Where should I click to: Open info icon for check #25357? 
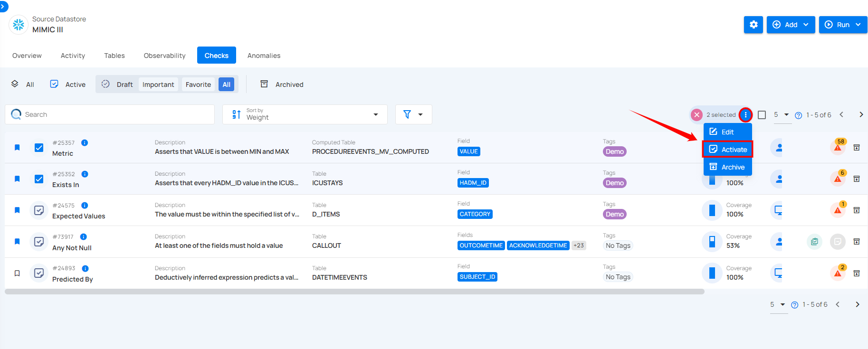coord(85,142)
